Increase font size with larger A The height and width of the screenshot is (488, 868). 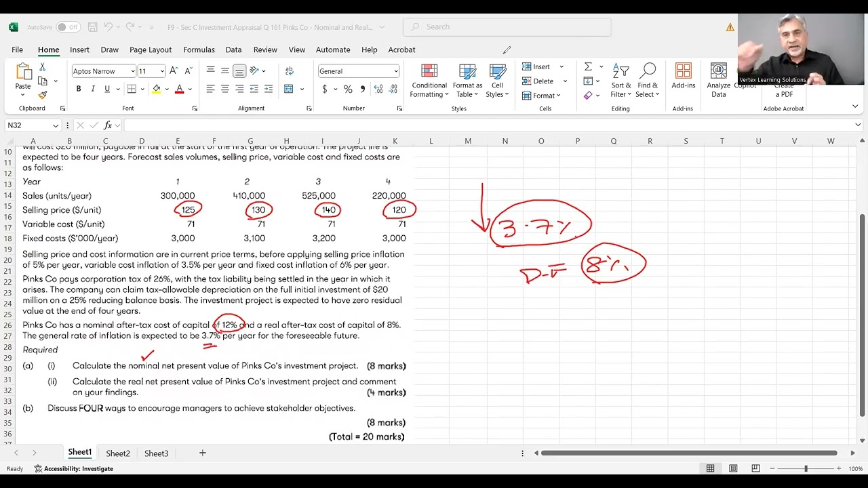[x=174, y=71]
